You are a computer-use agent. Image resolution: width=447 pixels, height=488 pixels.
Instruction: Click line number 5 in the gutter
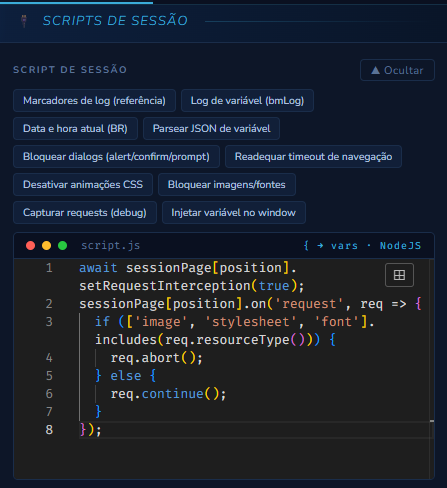point(49,376)
